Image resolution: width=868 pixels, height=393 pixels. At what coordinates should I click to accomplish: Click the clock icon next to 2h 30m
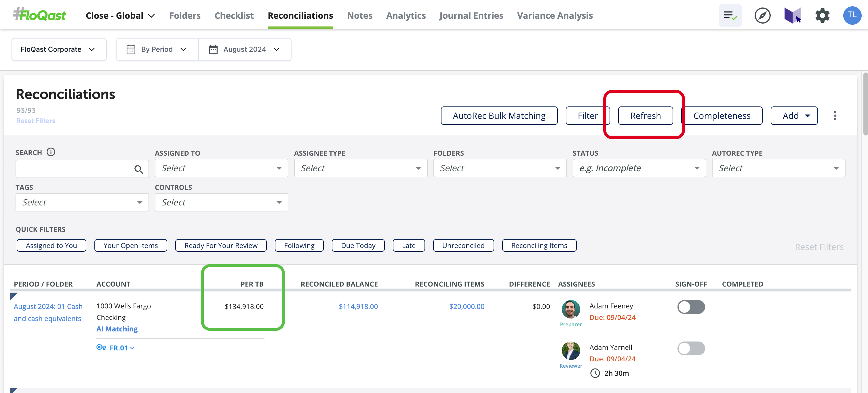pos(595,373)
